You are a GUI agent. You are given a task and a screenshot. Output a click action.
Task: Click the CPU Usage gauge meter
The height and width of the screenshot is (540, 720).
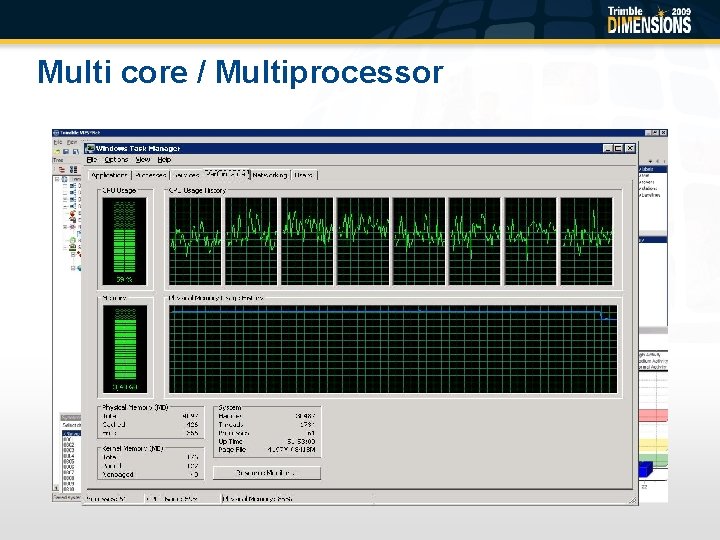124,242
